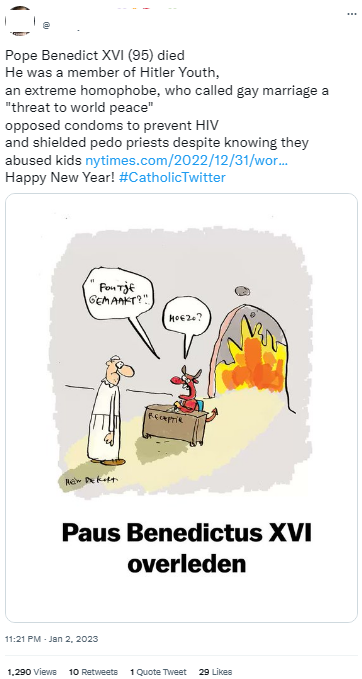Open the #CatholicTwitter hashtag
362x679 pixels.
[x=172, y=178]
